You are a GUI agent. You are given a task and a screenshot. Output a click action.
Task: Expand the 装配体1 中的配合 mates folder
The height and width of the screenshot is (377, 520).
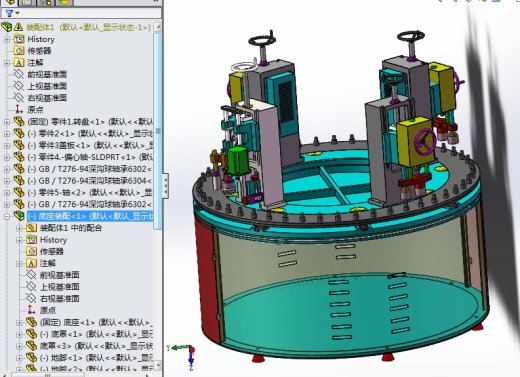19,228
